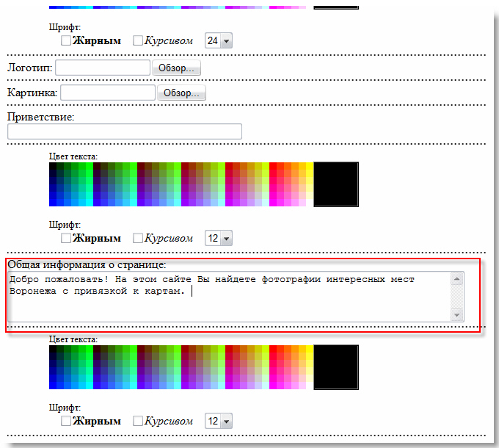Click the Картинка label text
Screen dimensions: 499x448
point(32,93)
